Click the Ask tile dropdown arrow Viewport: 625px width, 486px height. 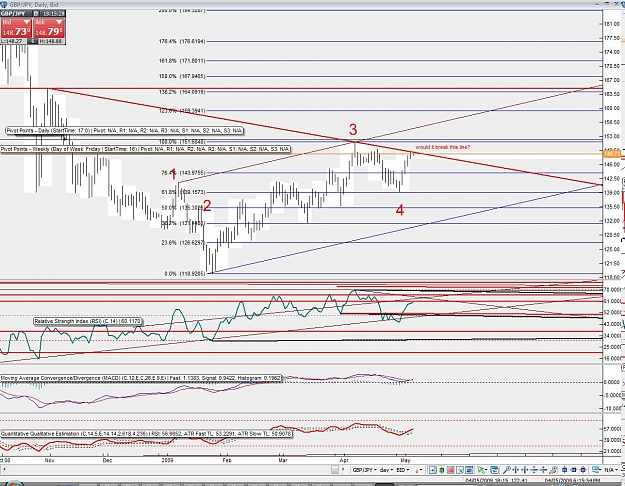(x=59, y=22)
